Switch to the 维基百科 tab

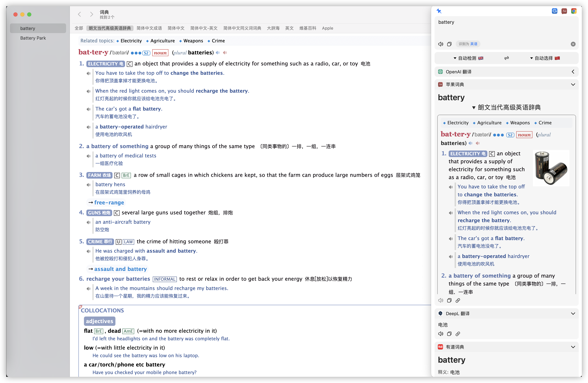(x=307, y=28)
